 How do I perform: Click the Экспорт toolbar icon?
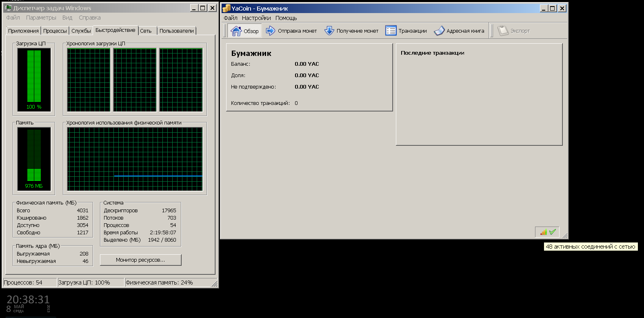tap(503, 31)
